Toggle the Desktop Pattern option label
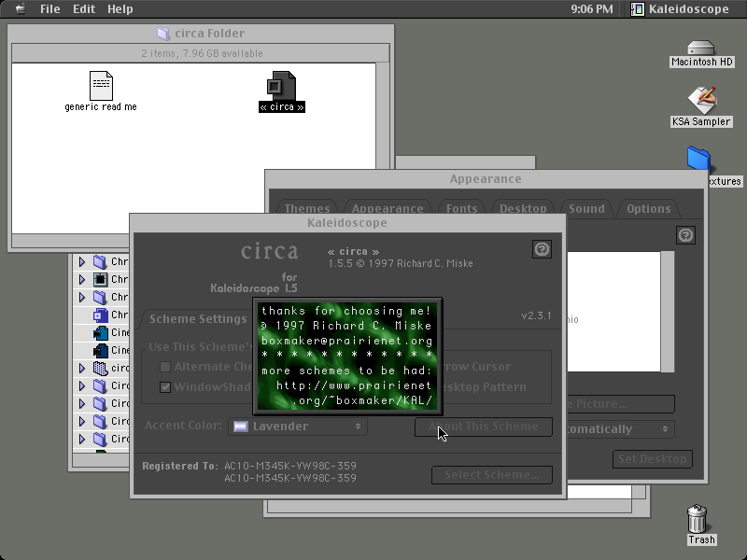Viewport: 747px width, 560px height. pyautogui.click(x=484, y=387)
